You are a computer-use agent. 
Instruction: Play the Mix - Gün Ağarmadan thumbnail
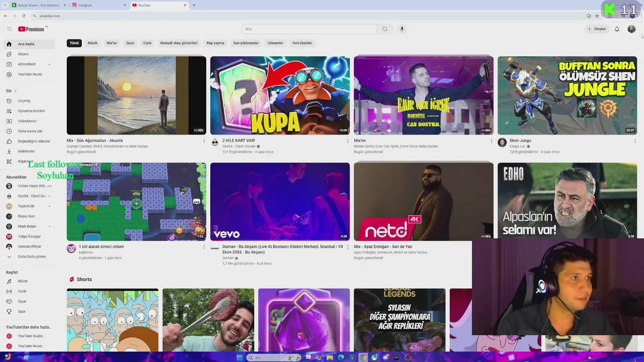pos(136,96)
